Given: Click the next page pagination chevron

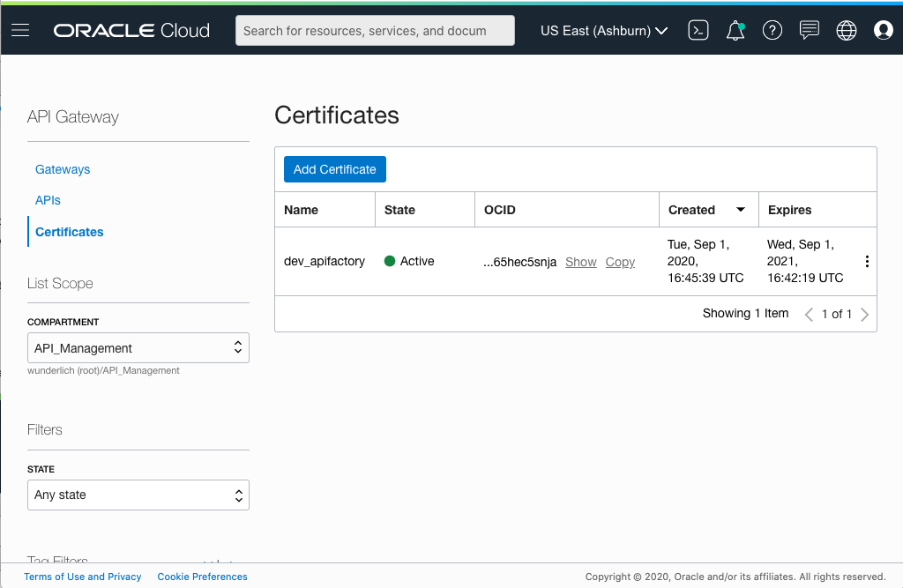Looking at the screenshot, I should click(x=864, y=313).
